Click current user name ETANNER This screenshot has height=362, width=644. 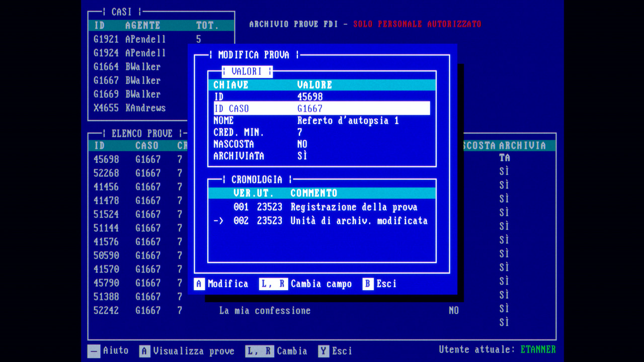point(538,349)
